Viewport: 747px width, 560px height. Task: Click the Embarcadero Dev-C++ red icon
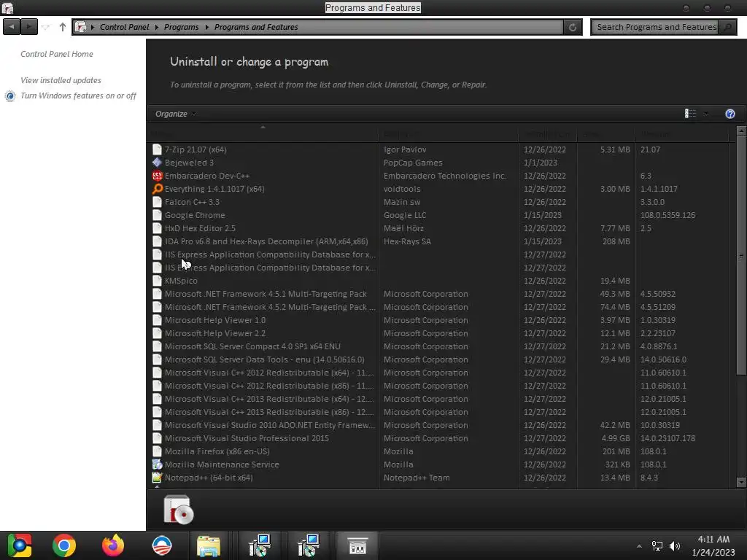(158, 176)
